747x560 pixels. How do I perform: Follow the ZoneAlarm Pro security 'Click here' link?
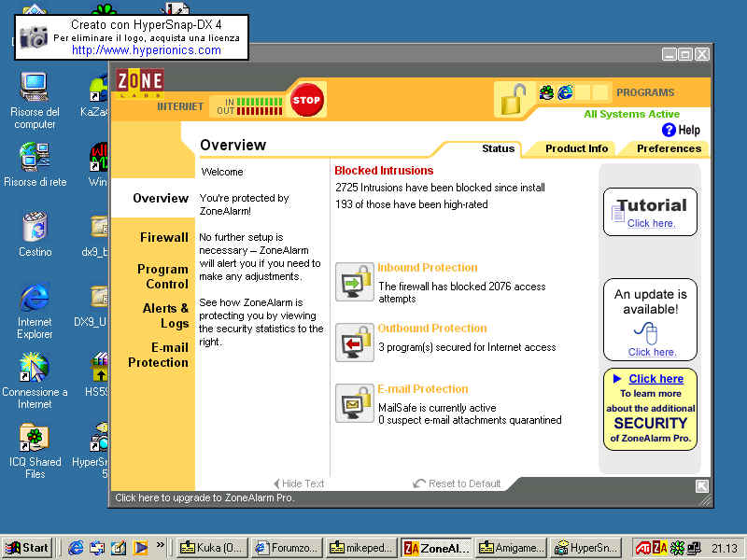tap(656, 379)
